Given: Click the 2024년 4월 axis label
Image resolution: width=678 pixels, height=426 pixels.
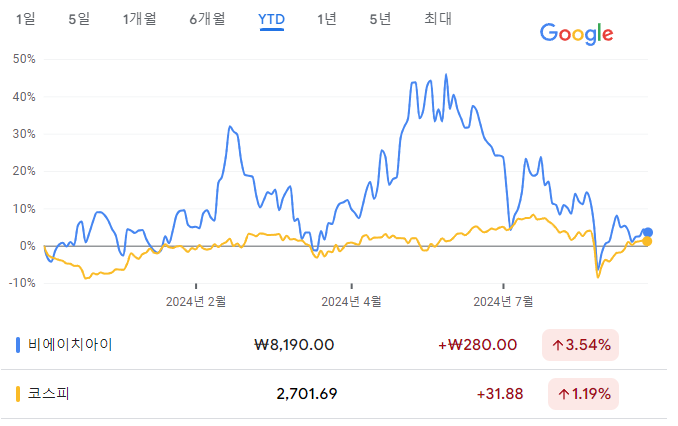Looking at the screenshot, I should point(351,301).
